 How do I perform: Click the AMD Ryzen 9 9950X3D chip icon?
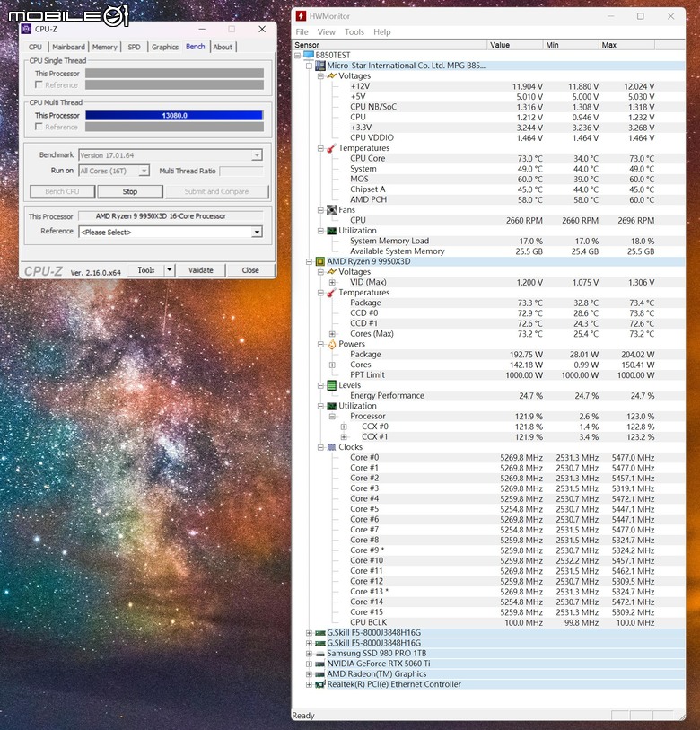pyautogui.click(x=320, y=261)
